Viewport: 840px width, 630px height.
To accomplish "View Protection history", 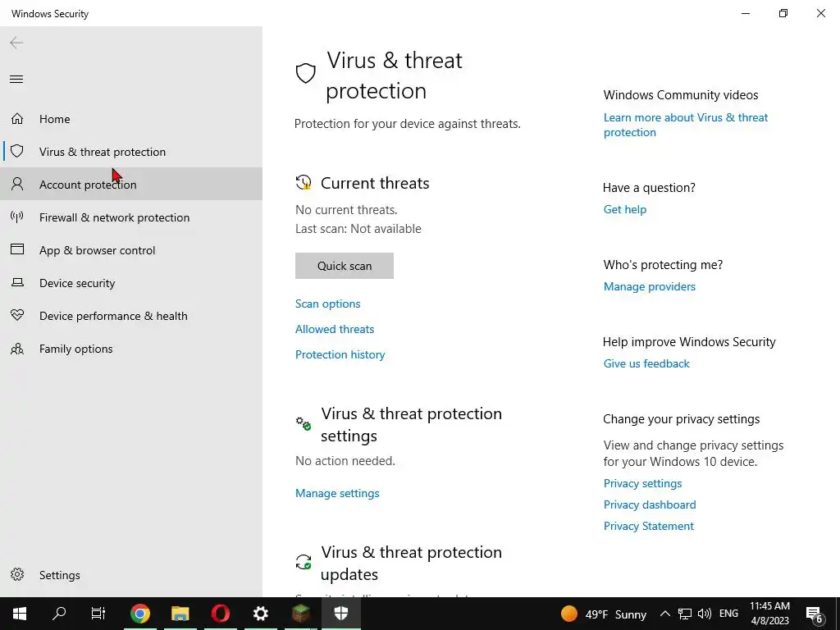I will 340,354.
